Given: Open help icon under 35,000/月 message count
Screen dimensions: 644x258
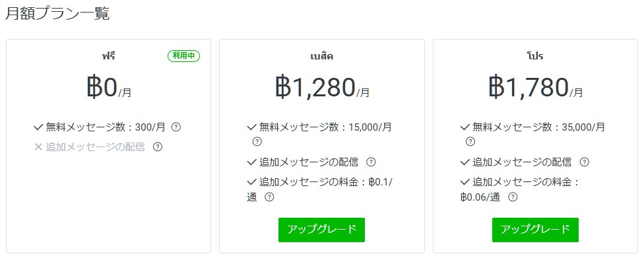Looking at the screenshot, I should point(470,142).
